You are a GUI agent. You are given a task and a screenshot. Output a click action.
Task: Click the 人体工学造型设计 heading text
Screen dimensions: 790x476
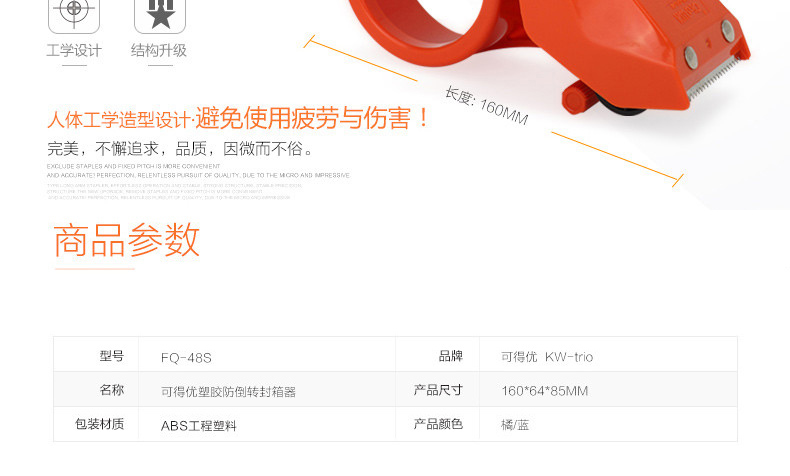coord(118,120)
